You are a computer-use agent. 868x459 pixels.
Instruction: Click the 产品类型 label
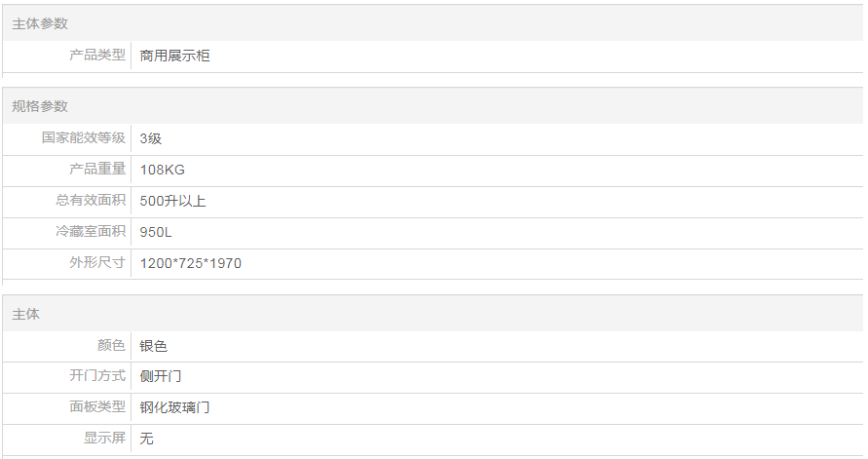coord(97,56)
